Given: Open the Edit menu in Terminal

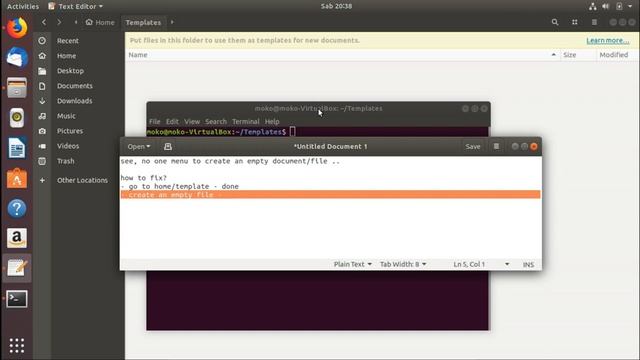Looking at the screenshot, I should (x=172, y=122).
